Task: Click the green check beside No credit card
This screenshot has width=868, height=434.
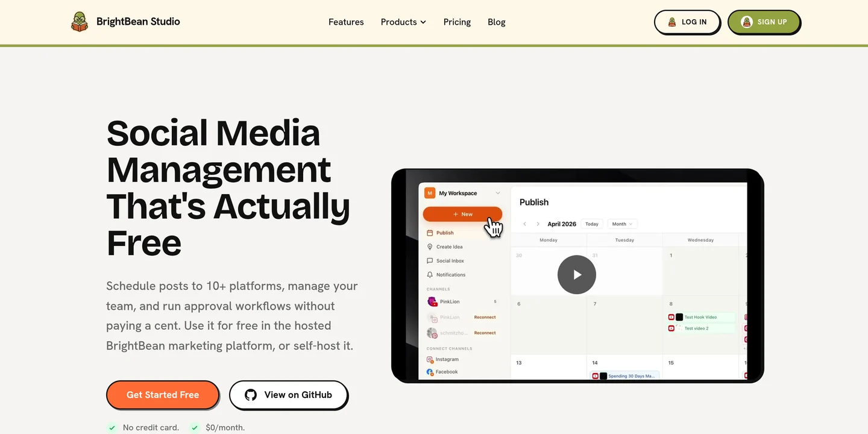Action: 112,427
